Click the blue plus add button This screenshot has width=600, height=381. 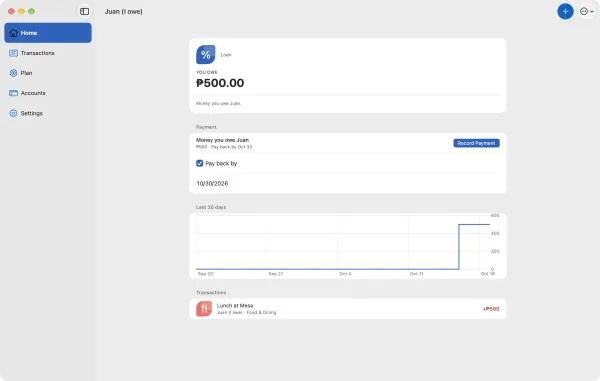coord(565,11)
